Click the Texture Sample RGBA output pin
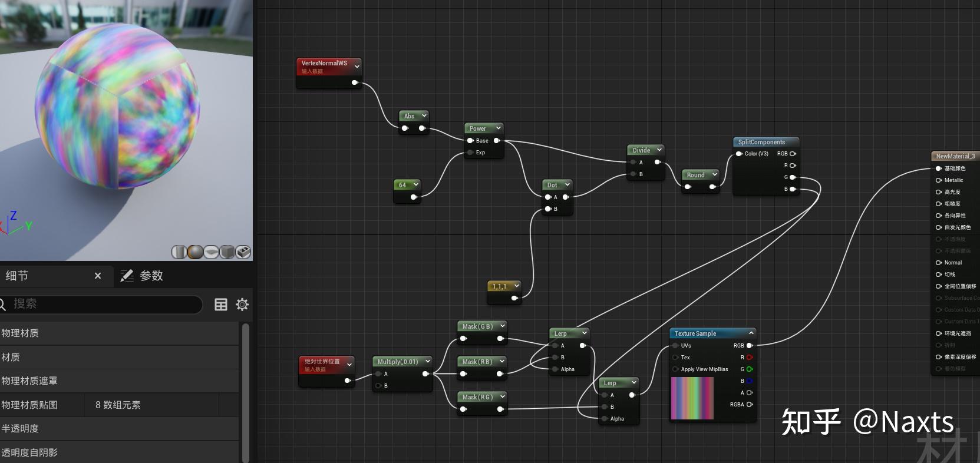The image size is (980, 463). point(750,405)
